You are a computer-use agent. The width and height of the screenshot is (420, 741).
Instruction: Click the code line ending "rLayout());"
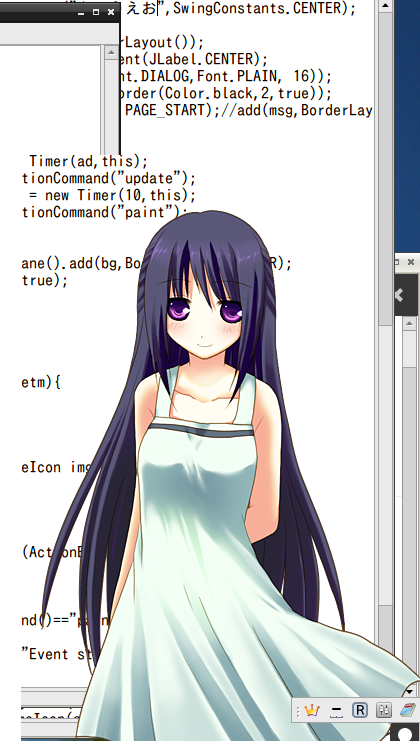(x=163, y=42)
